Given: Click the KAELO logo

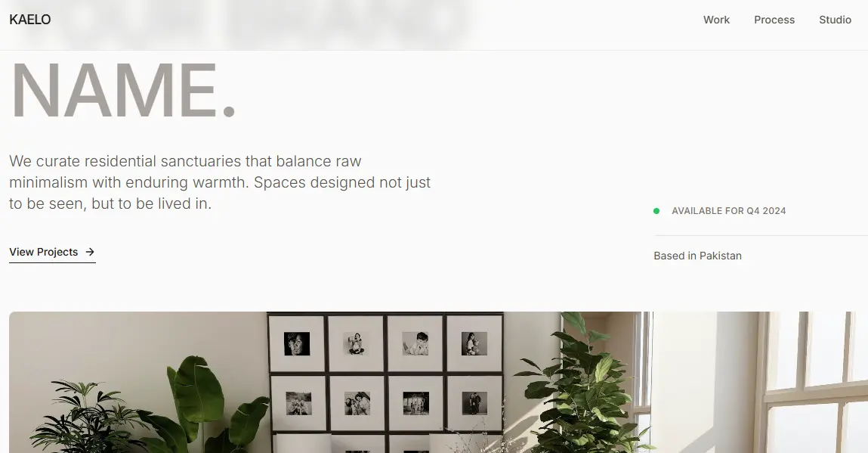Looking at the screenshot, I should (x=30, y=20).
